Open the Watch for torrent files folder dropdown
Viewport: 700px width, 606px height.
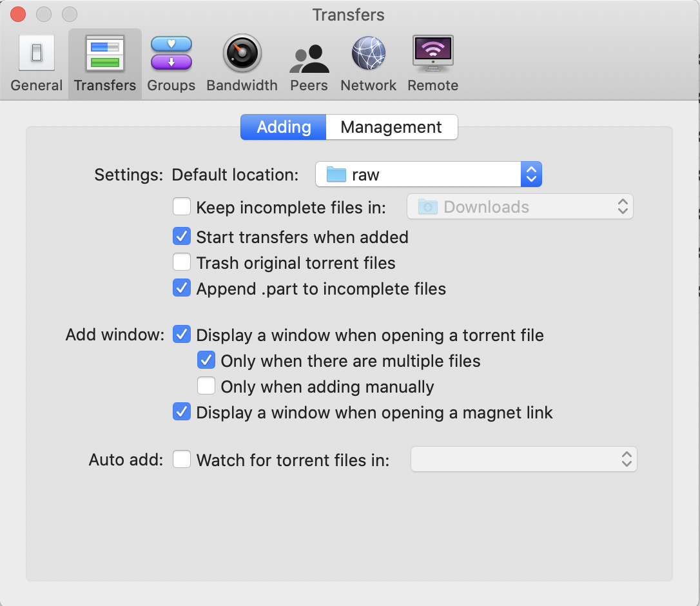(x=523, y=460)
